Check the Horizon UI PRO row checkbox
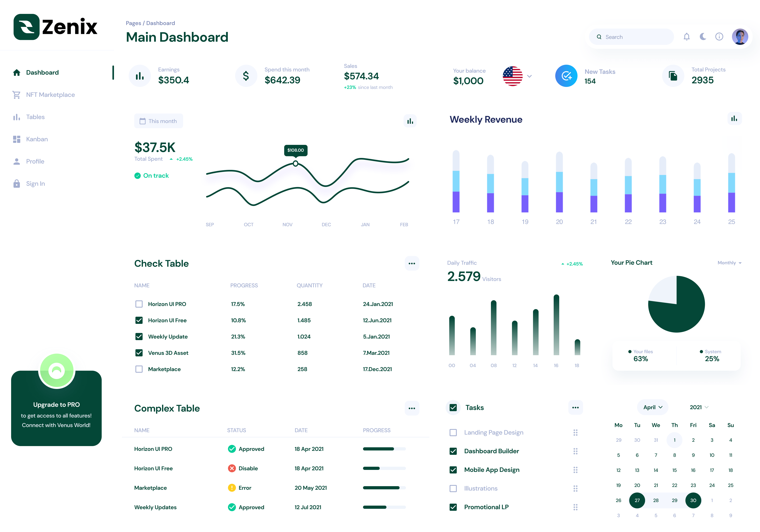The height and width of the screenshot is (532, 760). 139,304
